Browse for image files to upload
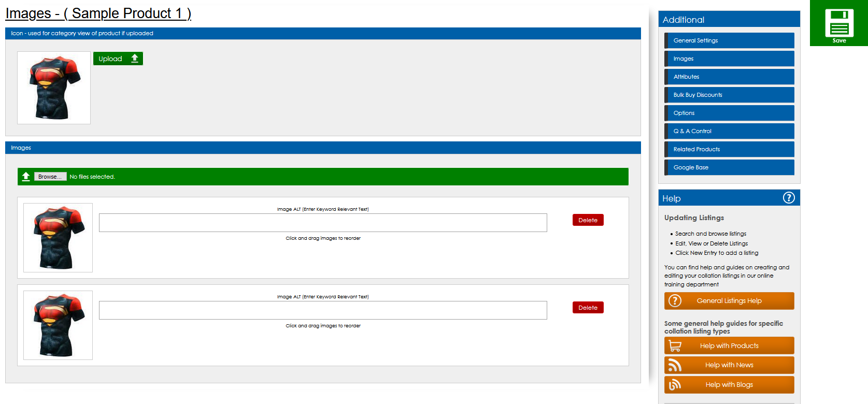The height and width of the screenshot is (404, 868). [x=50, y=177]
